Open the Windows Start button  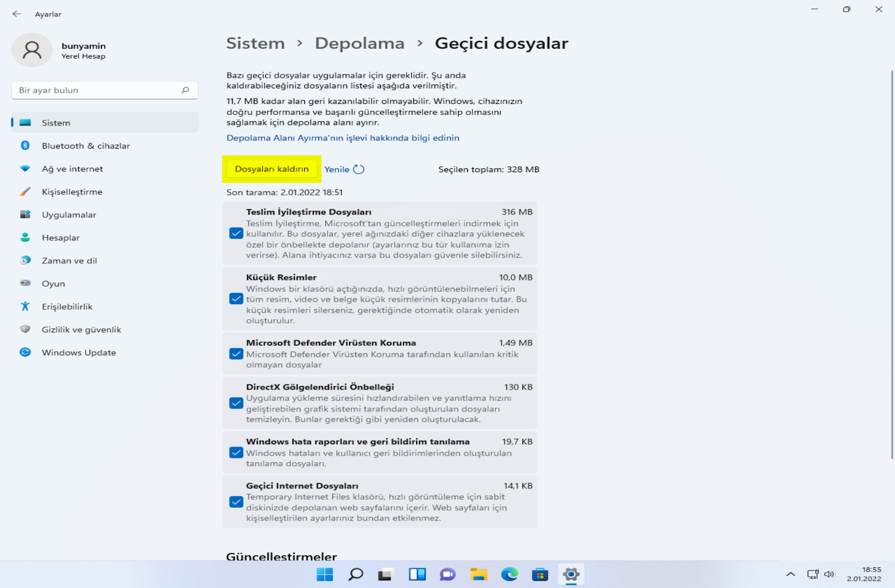[324, 574]
